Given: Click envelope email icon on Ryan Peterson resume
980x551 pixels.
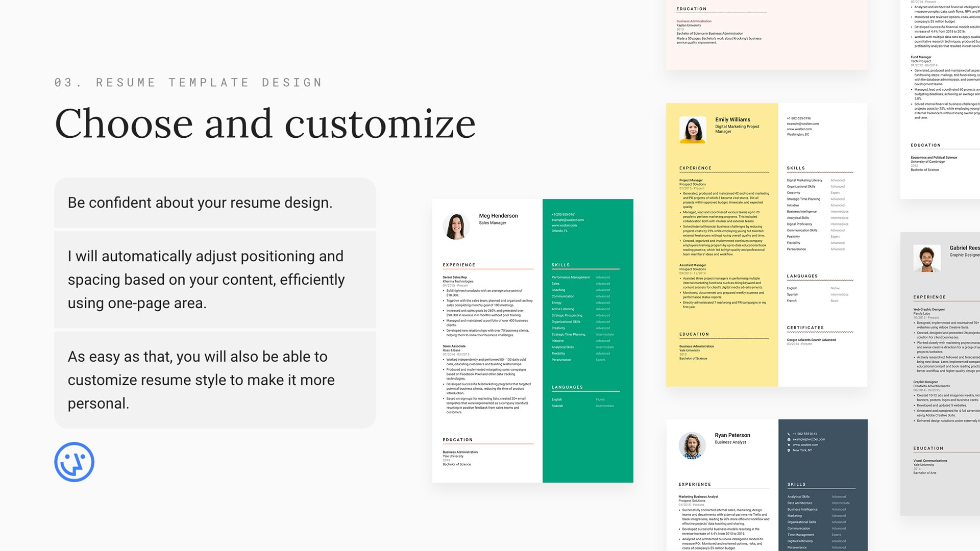Looking at the screenshot, I should click(x=789, y=439).
